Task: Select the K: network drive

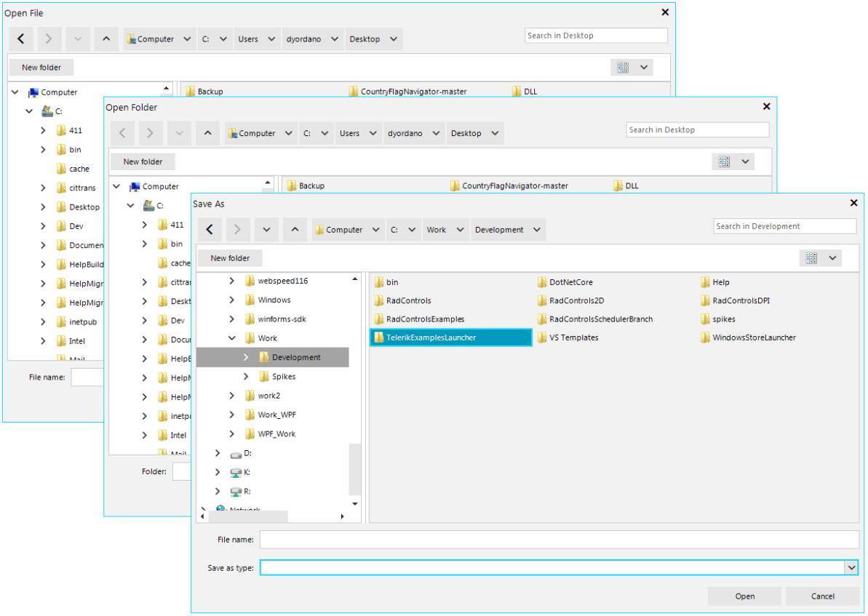Action: coord(247,472)
